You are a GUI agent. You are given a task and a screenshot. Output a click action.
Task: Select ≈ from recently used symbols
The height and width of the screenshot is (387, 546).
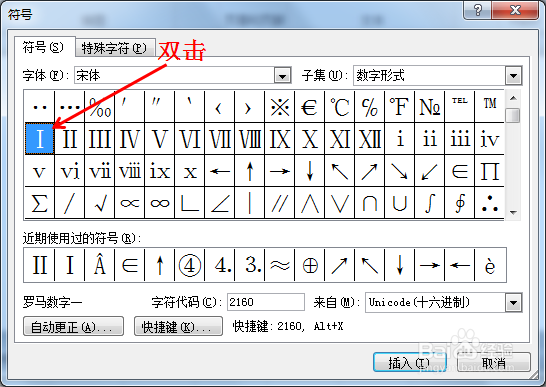click(280, 265)
